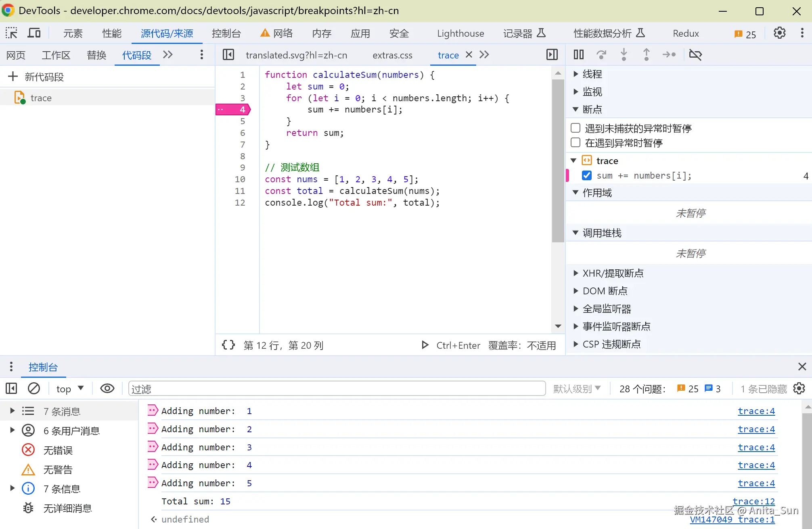
Task: Open the 控制台 tab in top bar
Action: [226, 33]
